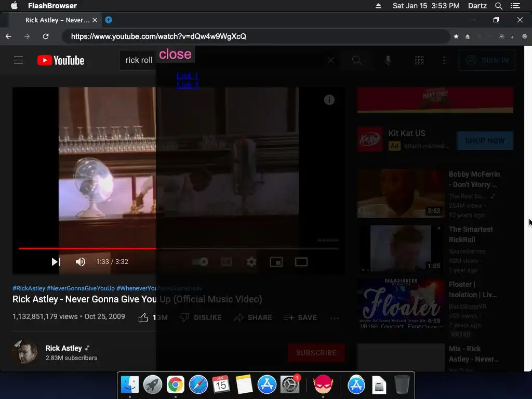Open the FlashBrowser application menu
The image size is (532, 399).
tap(52, 6)
